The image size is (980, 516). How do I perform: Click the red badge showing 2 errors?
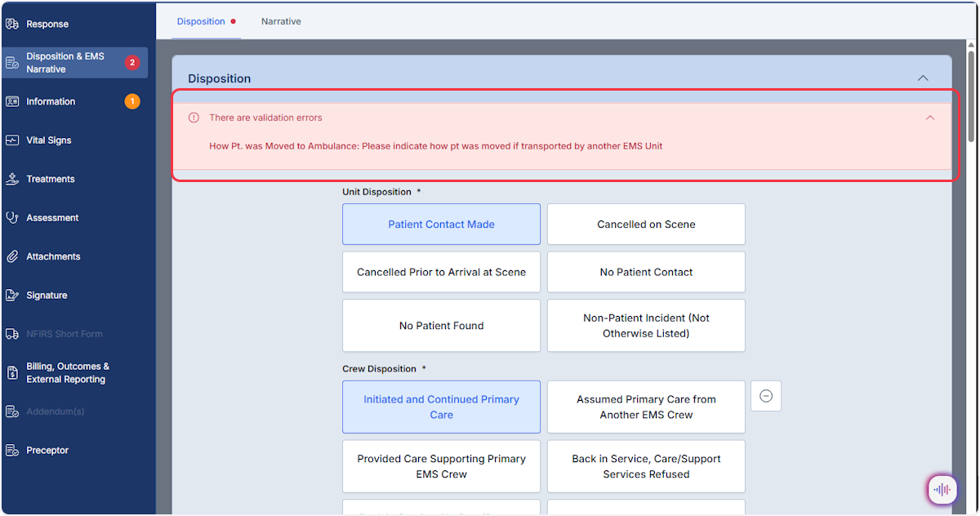pos(132,63)
